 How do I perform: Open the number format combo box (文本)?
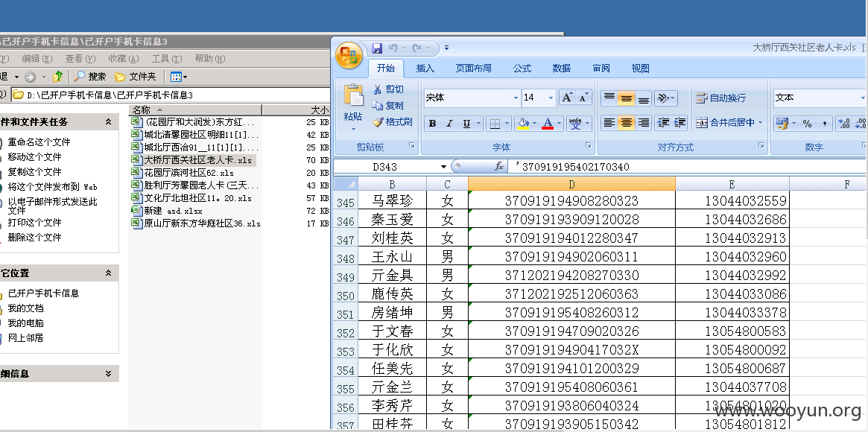click(820, 98)
